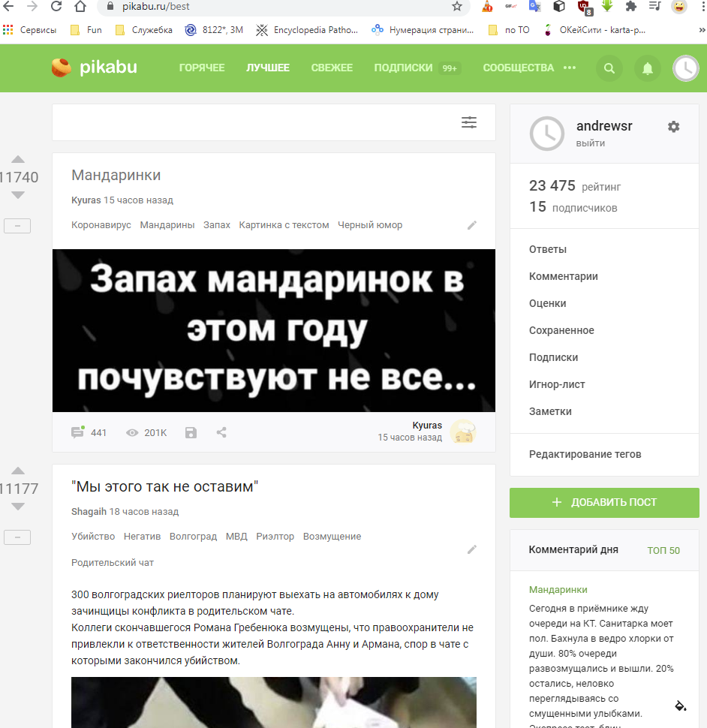Open comments of the Мандаринки post
The width and height of the screenshot is (707, 728).
[89, 432]
